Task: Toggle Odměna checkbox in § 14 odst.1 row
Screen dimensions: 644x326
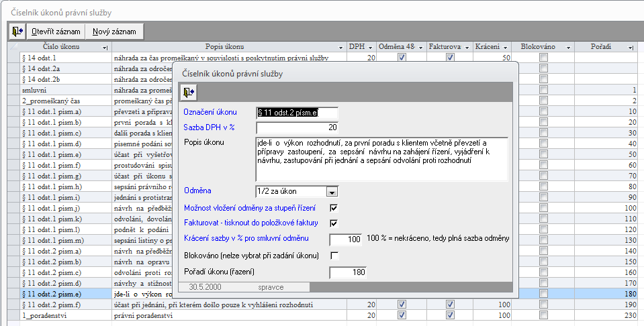Action: point(402,58)
